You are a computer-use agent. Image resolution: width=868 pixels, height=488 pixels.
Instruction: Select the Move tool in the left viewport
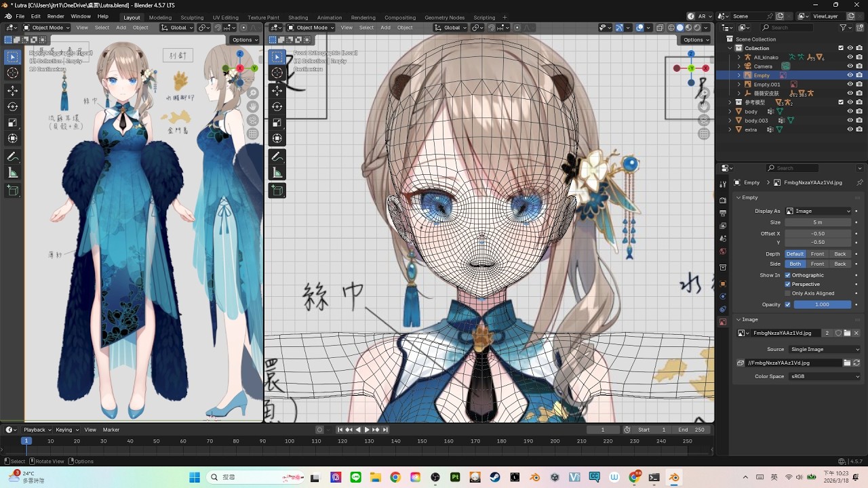click(12, 91)
